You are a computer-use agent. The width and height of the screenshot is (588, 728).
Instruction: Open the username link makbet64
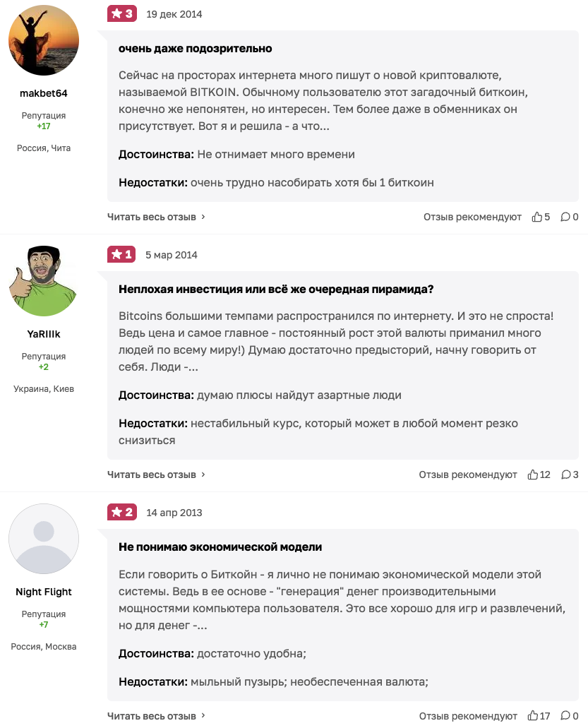44,93
